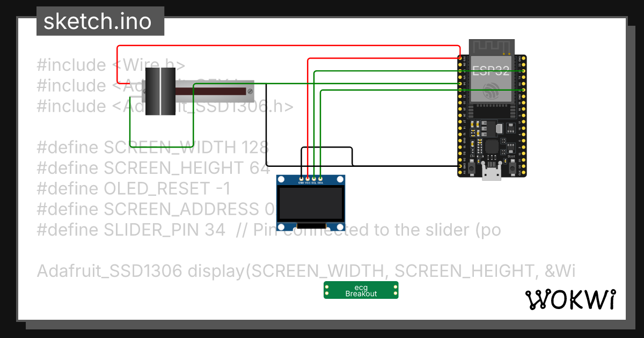Click the '#define OLED_RESET -1' line
Screen dimensions: 644x338
[x=134, y=189]
